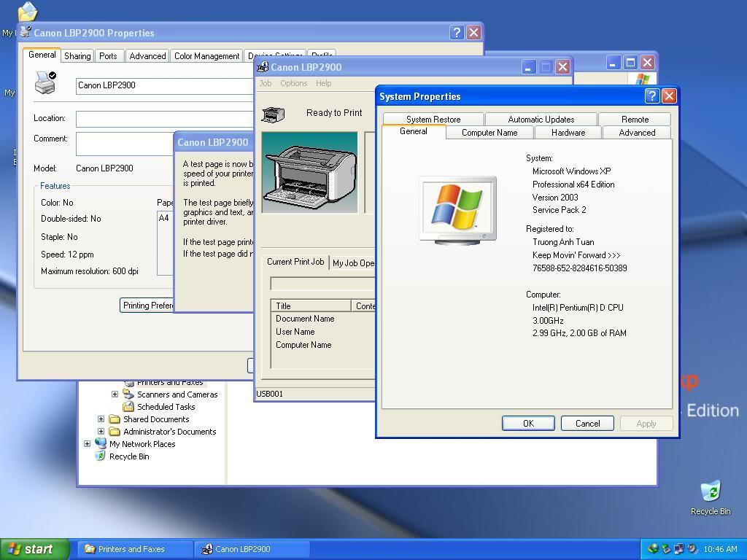
Task: Click the User Name row
Action: (295, 332)
